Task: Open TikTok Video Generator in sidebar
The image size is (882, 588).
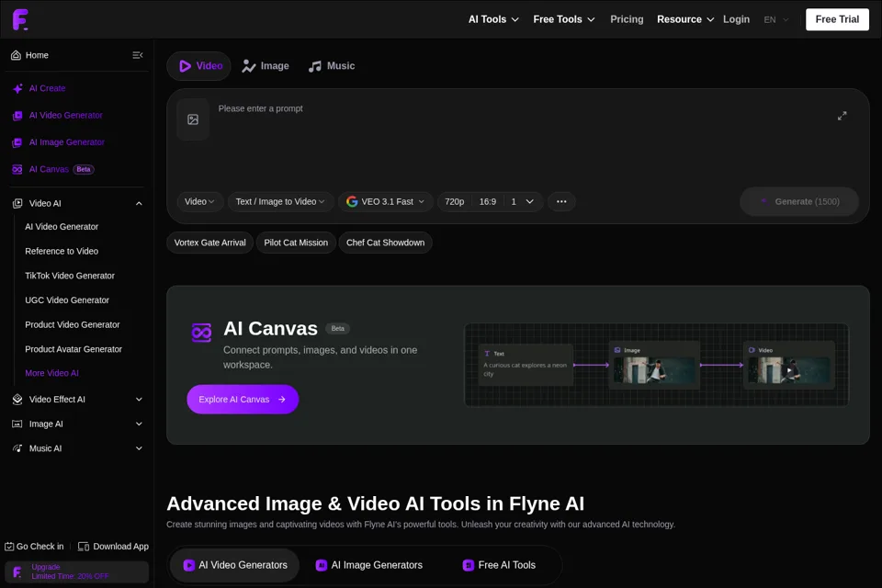Action: (70, 276)
